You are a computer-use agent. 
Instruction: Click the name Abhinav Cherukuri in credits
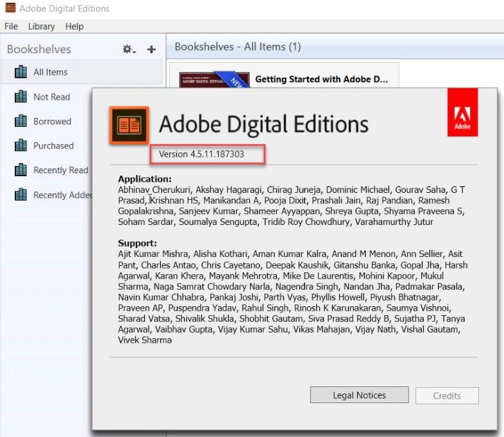pyautogui.click(x=154, y=190)
